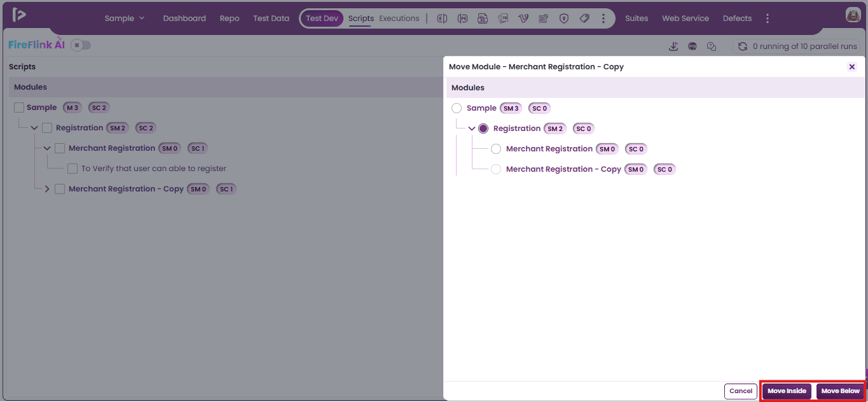868x402 pixels.
Task: Close the Move Module dialog with X
Action: click(852, 67)
